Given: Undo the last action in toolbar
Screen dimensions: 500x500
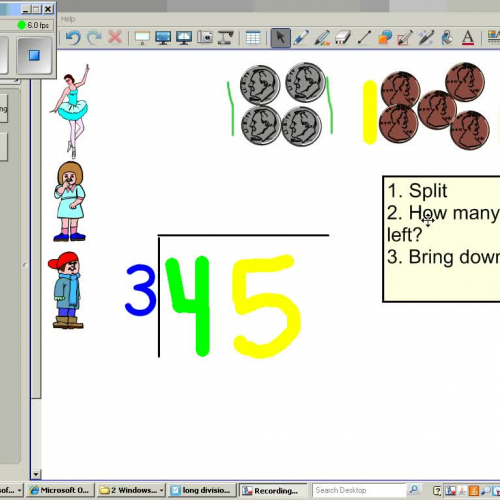Looking at the screenshot, I should [x=73, y=37].
